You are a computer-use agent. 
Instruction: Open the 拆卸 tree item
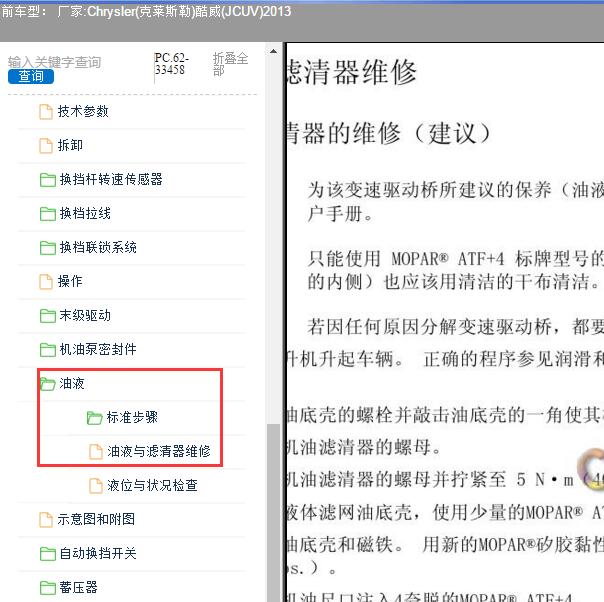(x=70, y=146)
